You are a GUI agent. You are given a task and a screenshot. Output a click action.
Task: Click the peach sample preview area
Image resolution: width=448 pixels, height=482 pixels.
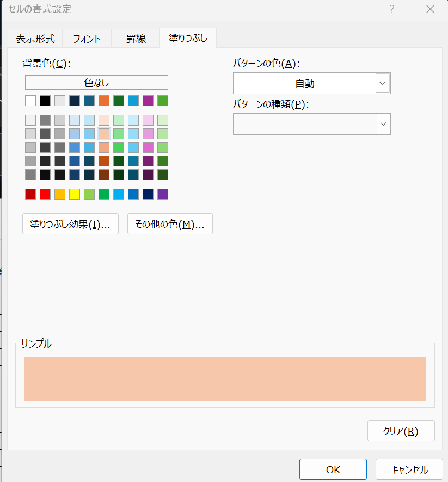pos(225,379)
